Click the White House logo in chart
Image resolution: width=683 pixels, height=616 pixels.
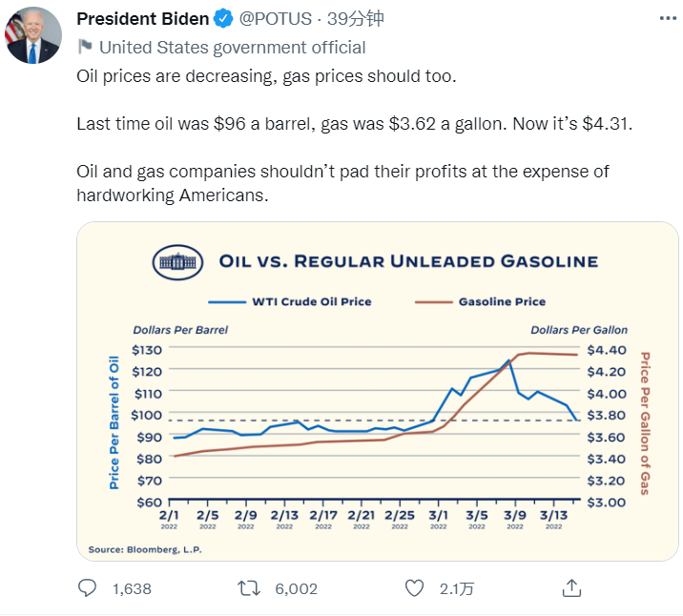pos(179,260)
